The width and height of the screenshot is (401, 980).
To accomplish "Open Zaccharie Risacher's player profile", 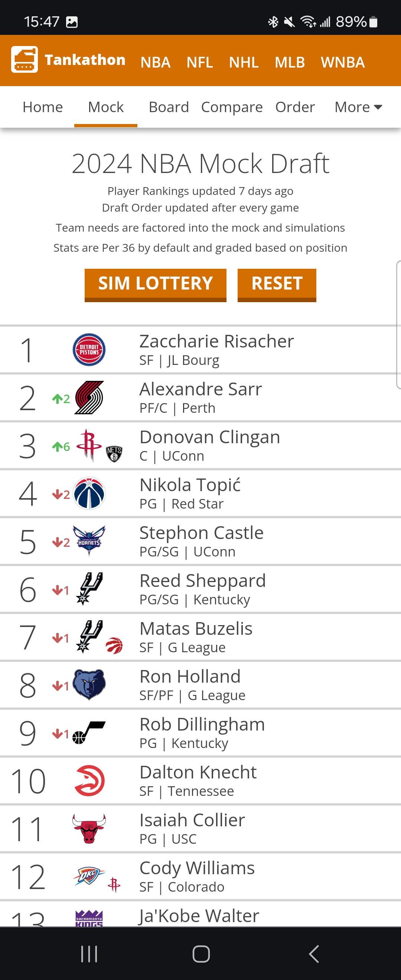I will pos(216,341).
